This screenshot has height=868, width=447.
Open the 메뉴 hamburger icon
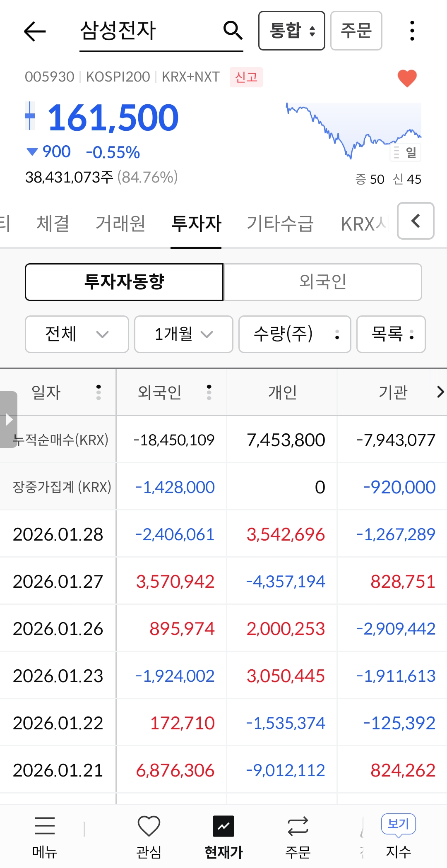click(x=44, y=826)
